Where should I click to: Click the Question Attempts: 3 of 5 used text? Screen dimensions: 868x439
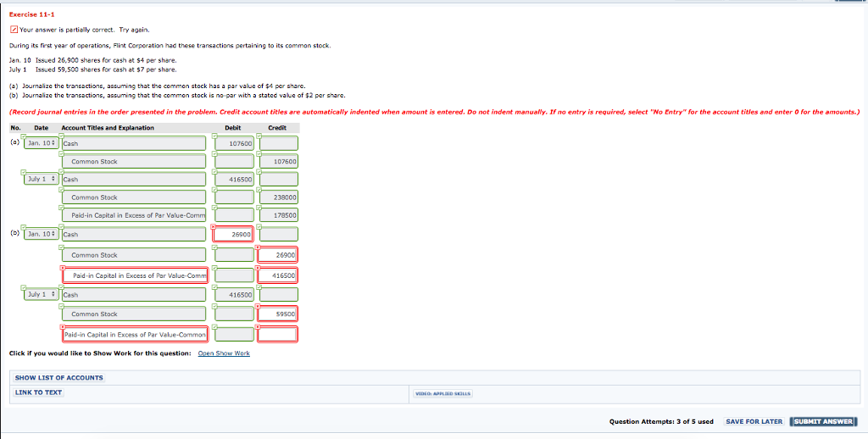(661, 422)
